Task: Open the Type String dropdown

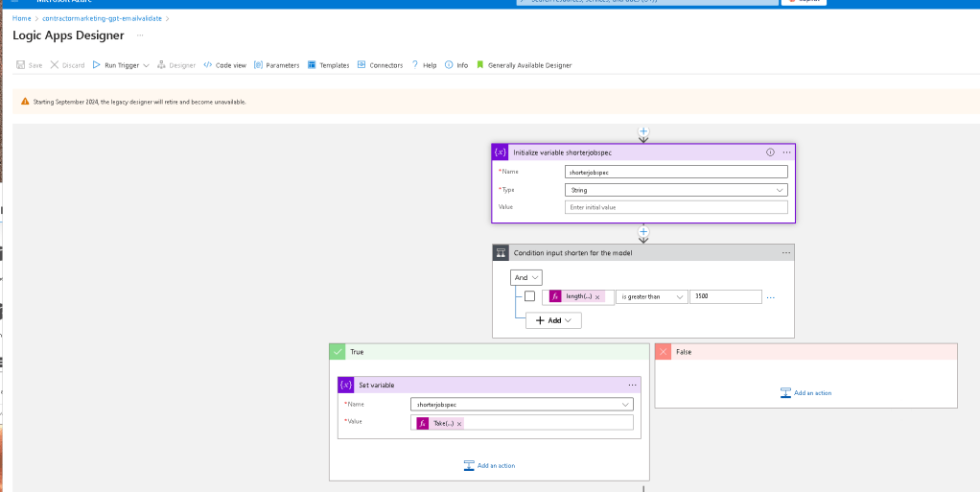Action: click(676, 190)
